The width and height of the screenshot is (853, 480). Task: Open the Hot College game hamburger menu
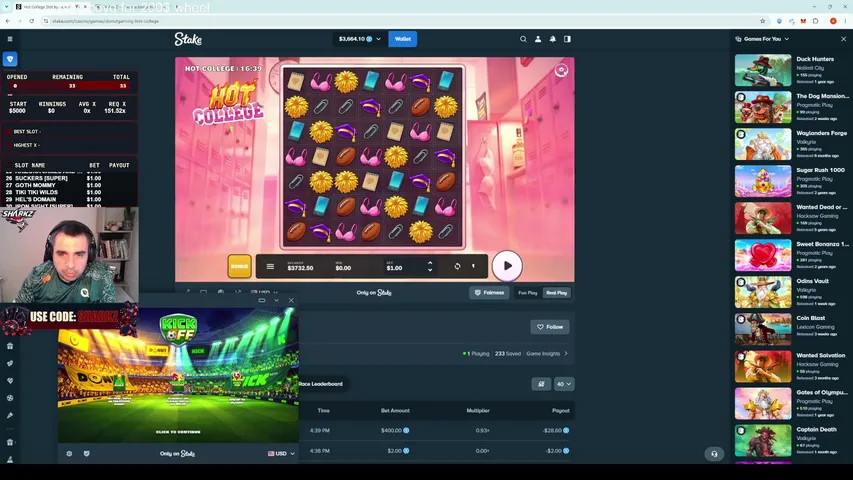tap(270, 267)
